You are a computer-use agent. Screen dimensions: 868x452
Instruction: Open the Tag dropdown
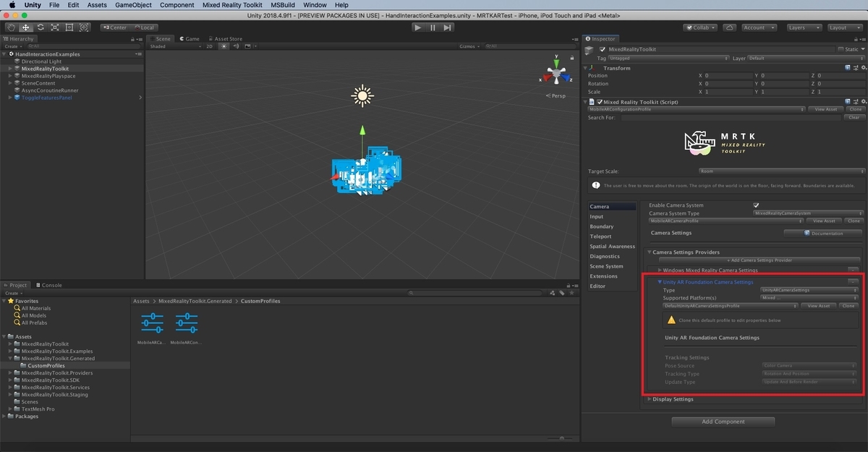pos(668,58)
